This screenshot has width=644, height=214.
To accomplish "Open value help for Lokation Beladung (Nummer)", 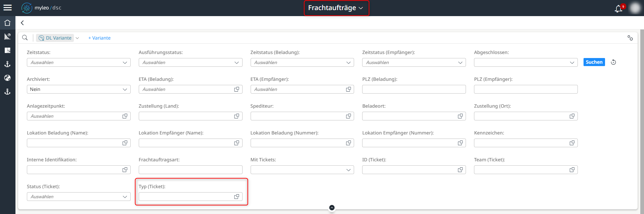I will (x=348, y=143).
